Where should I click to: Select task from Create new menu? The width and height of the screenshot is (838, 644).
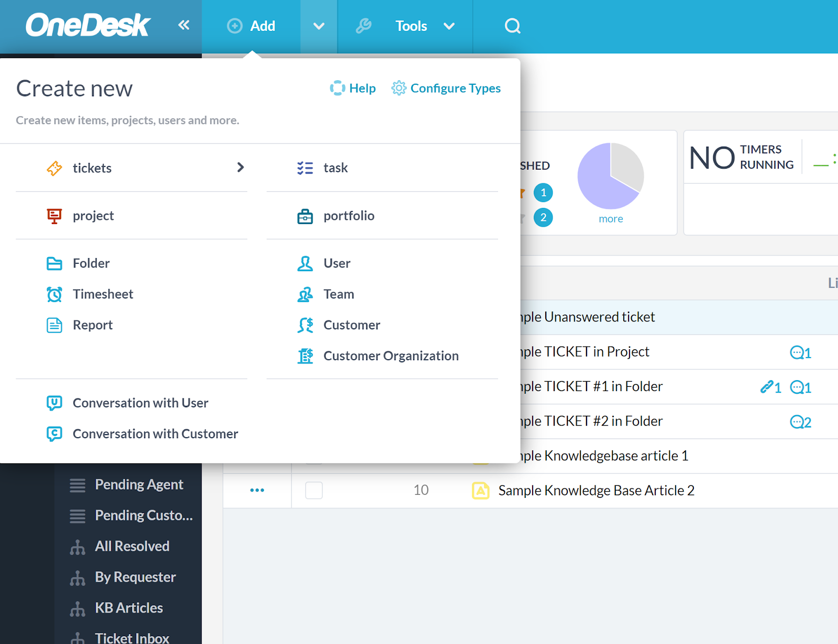point(335,168)
